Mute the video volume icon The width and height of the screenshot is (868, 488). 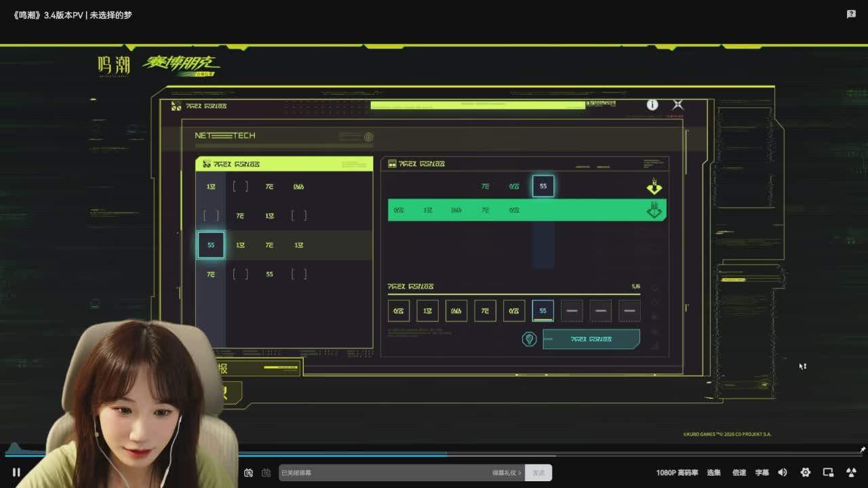tap(783, 472)
